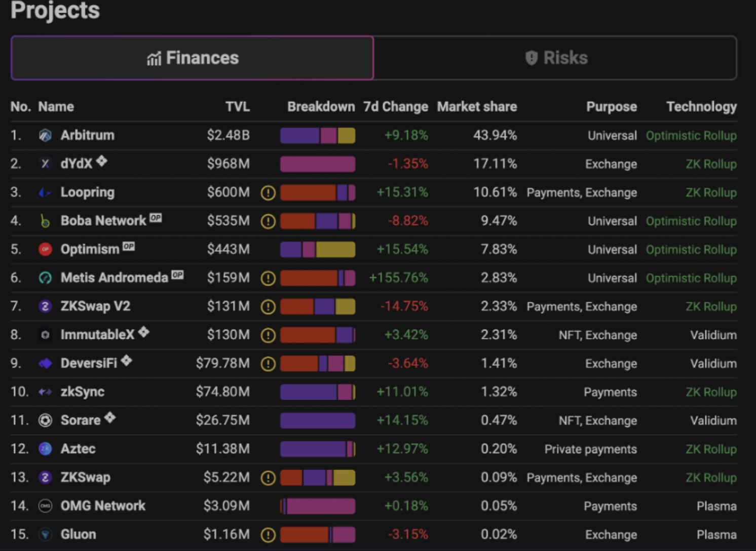Click the Loopring warning icon
This screenshot has height=551, width=756.
coord(268,193)
